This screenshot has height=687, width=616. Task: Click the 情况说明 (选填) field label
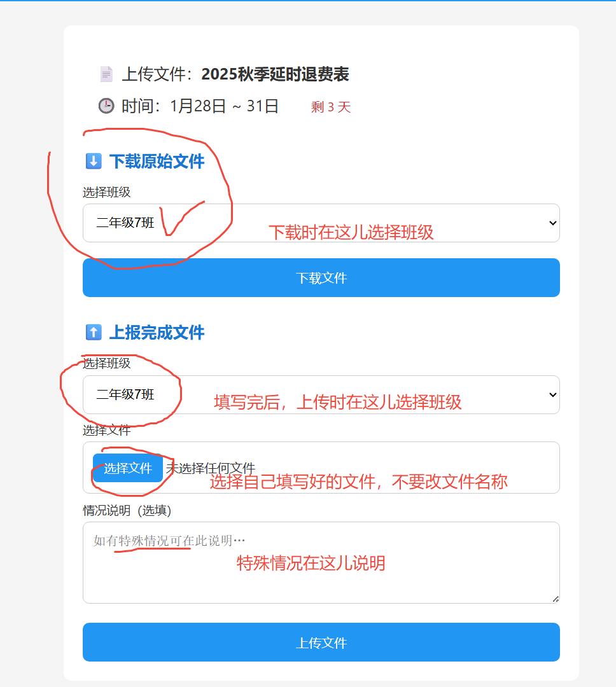(127, 510)
